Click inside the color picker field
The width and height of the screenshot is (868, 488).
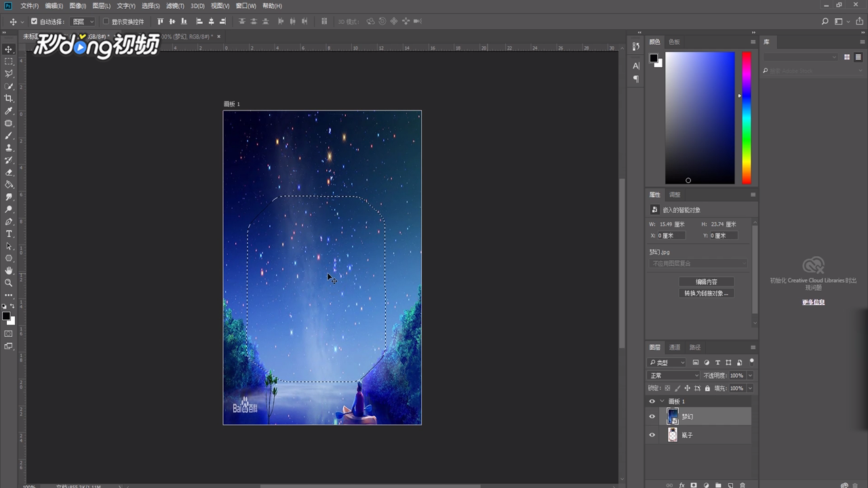tap(700, 118)
